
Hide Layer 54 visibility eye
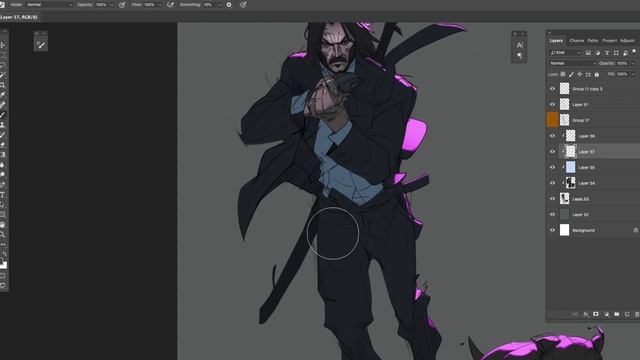tap(552, 183)
